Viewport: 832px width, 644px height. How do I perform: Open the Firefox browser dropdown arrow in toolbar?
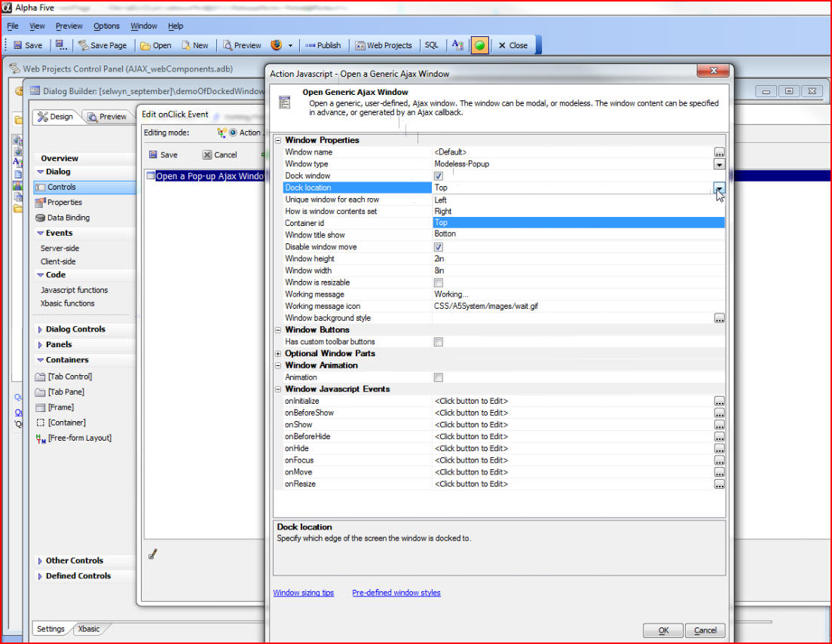290,46
